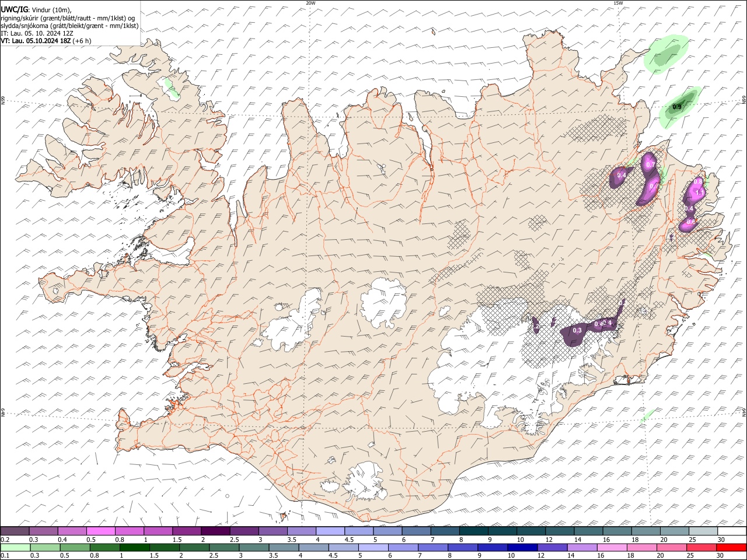Select the white 30 swatch in the snow scale
The height and width of the screenshot is (560, 747).
(x=732, y=531)
